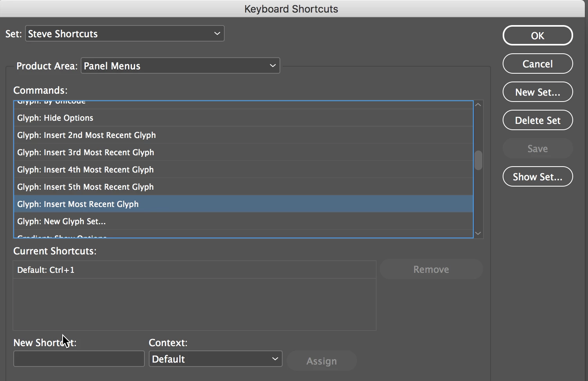The width and height of the screenshot is (588, 381).
Task: Click the commands list scroll up arrow
Action: 478,105
